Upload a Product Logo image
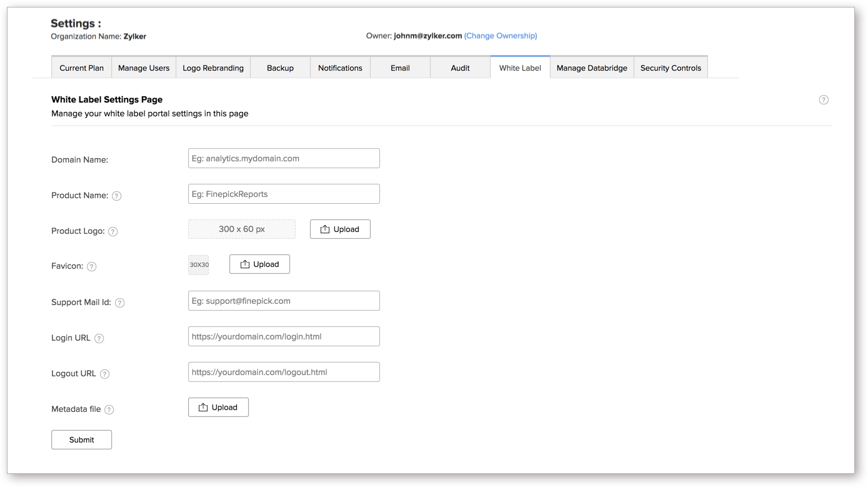The height and width of the screenshot is (487, 868). (340, 229)
